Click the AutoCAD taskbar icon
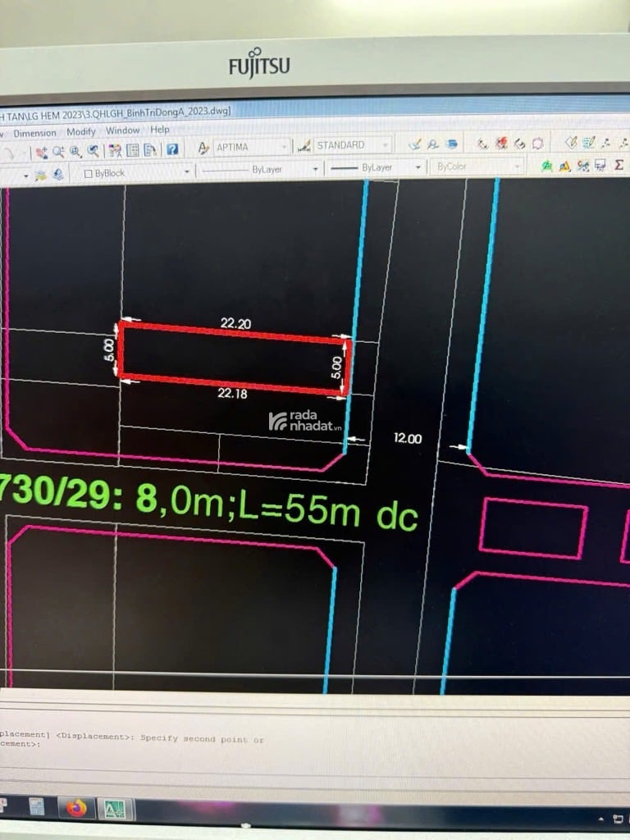Viewport: 630px width, 840px height. click(115, 809)
